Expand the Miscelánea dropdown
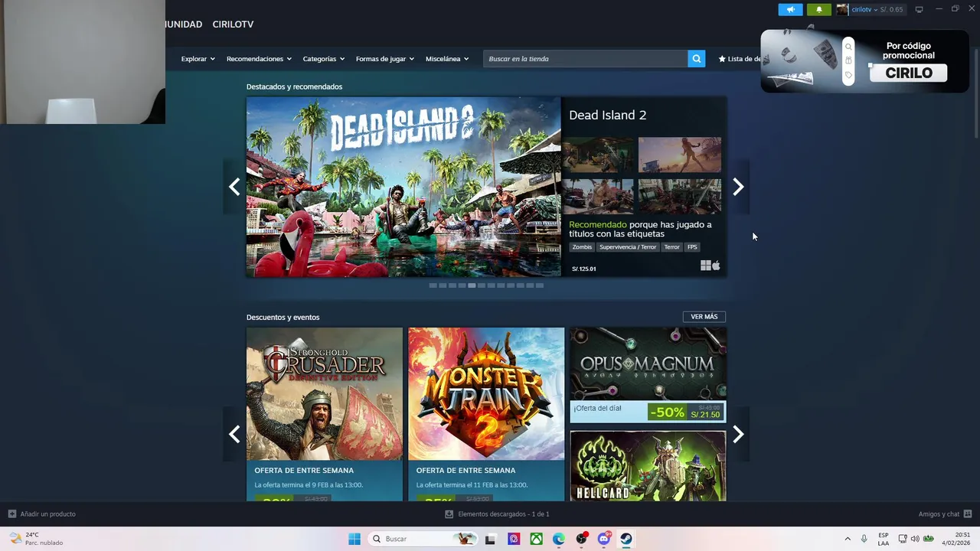The image size is (980, 551). click(447, 59)
